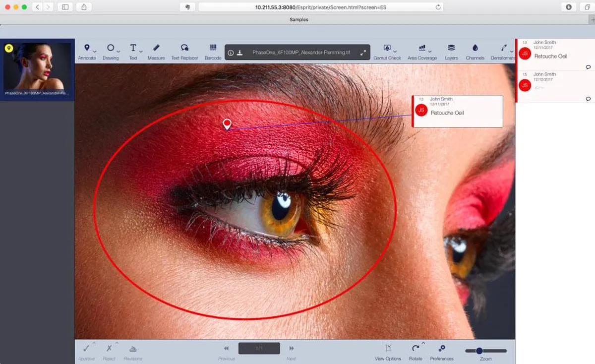Open the Layers panel
The width and height of the screenshot is (595, 364).
[x=451, y=48]
